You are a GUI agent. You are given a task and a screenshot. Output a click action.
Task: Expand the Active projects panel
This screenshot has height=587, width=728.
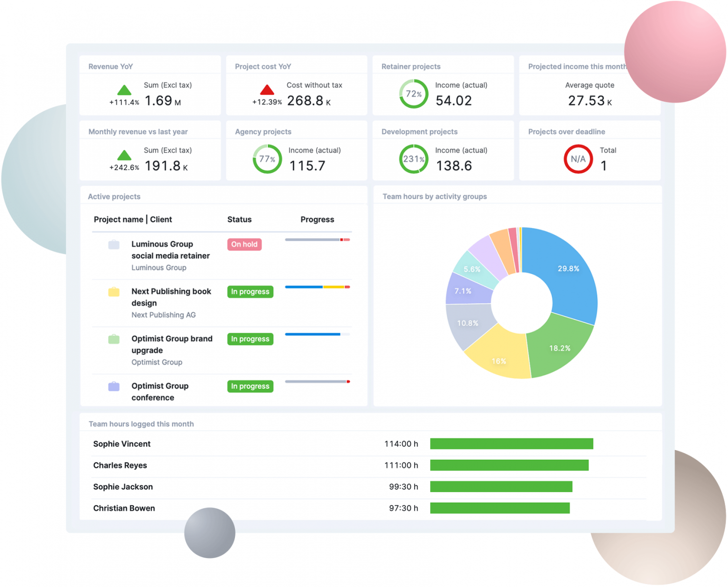114,196
